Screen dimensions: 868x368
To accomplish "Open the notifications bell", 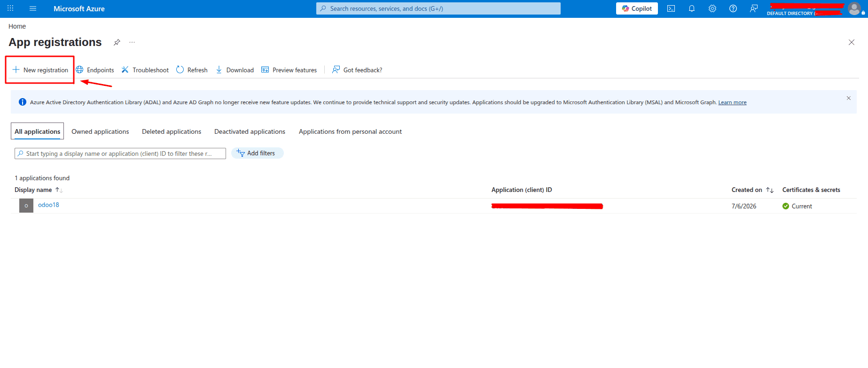I will tap(692, 8).
